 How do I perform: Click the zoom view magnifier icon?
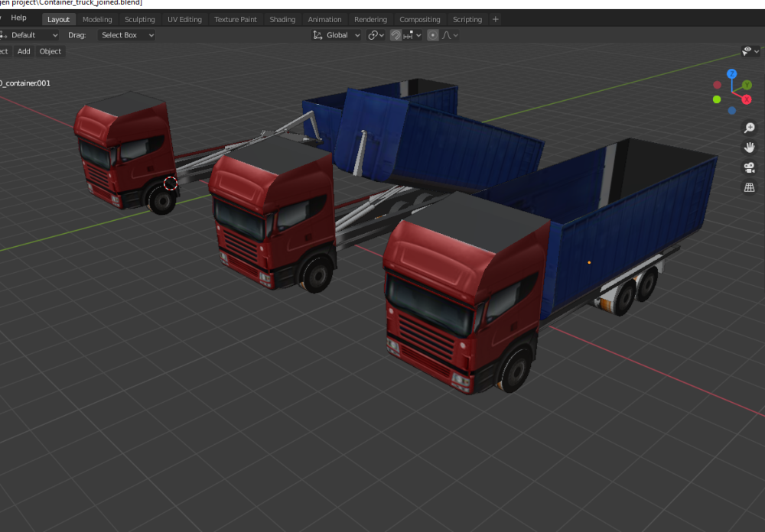pyautogui.click(x=749, y=128)
